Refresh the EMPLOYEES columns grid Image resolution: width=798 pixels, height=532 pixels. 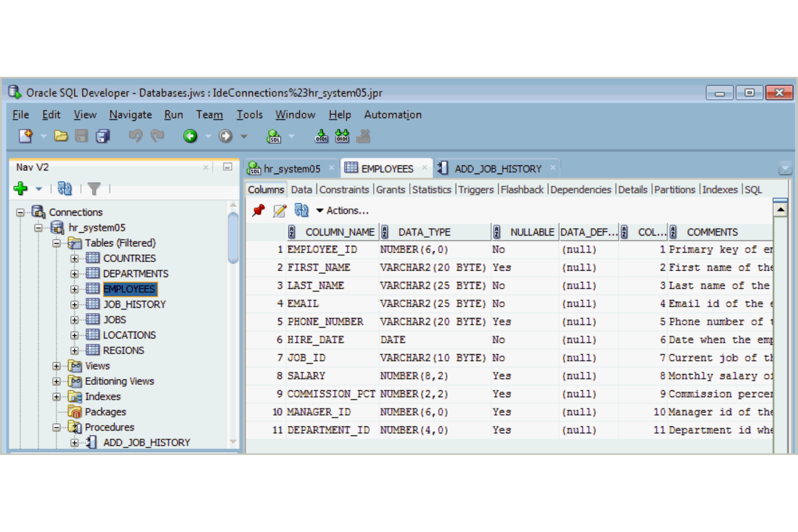301,211
